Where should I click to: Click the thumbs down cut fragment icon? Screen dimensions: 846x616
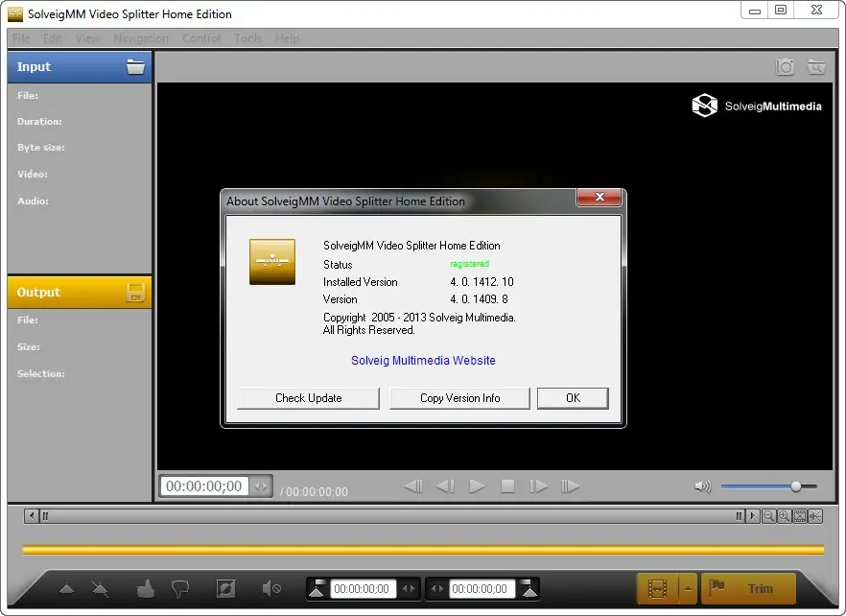180,589
